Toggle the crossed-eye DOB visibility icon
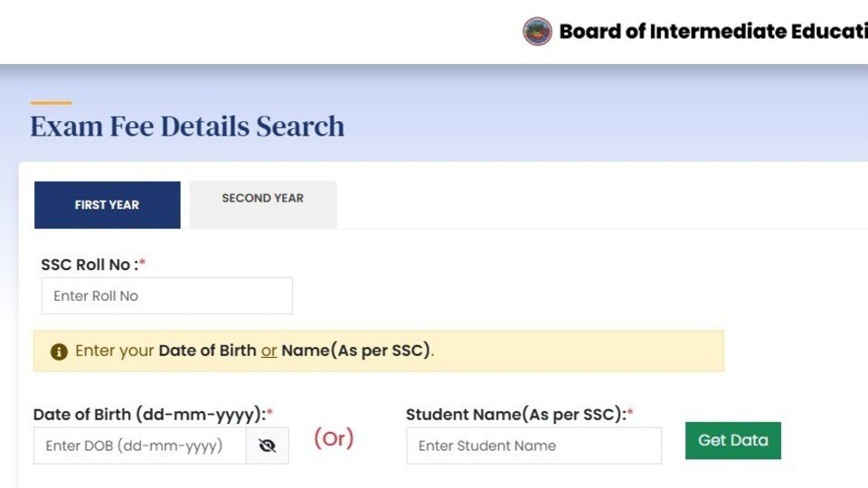Image resolution: width=868 pixels, height=488 pixels. coord(268,446)
